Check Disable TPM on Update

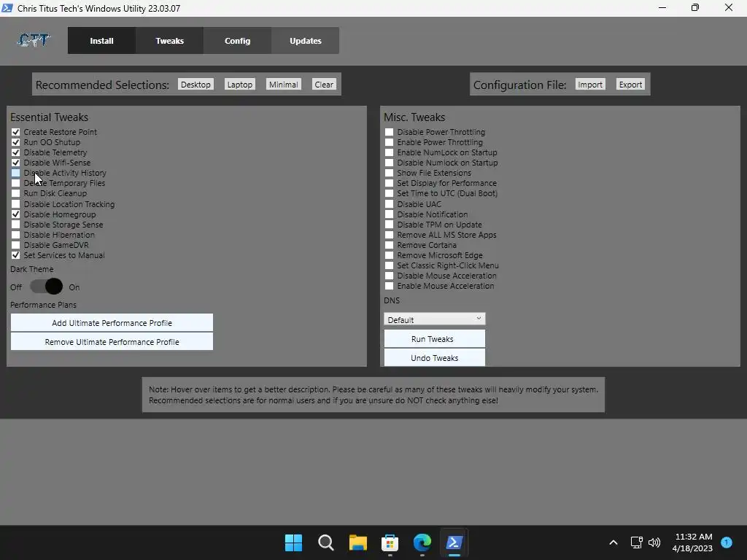click(x=390, y=225)
